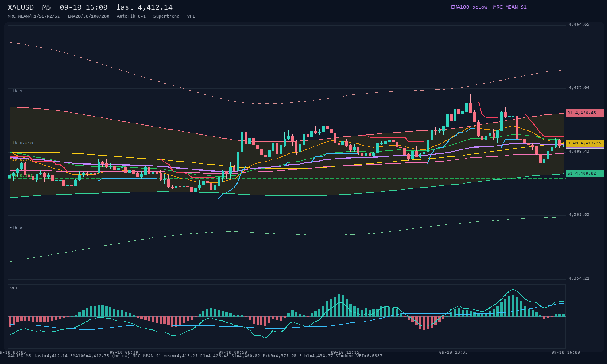Select the M5 timeframe label in the title
Viewport: 607px width, 364px height.
click(47, 7)
